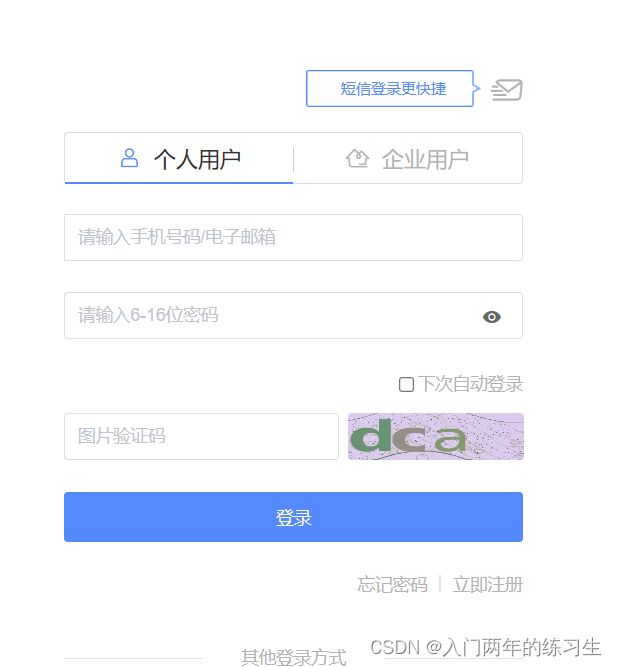Click the CSDN watermark text
Viewport: 617px width, 667px height.
pyautogui.click(x=486, y=647)
